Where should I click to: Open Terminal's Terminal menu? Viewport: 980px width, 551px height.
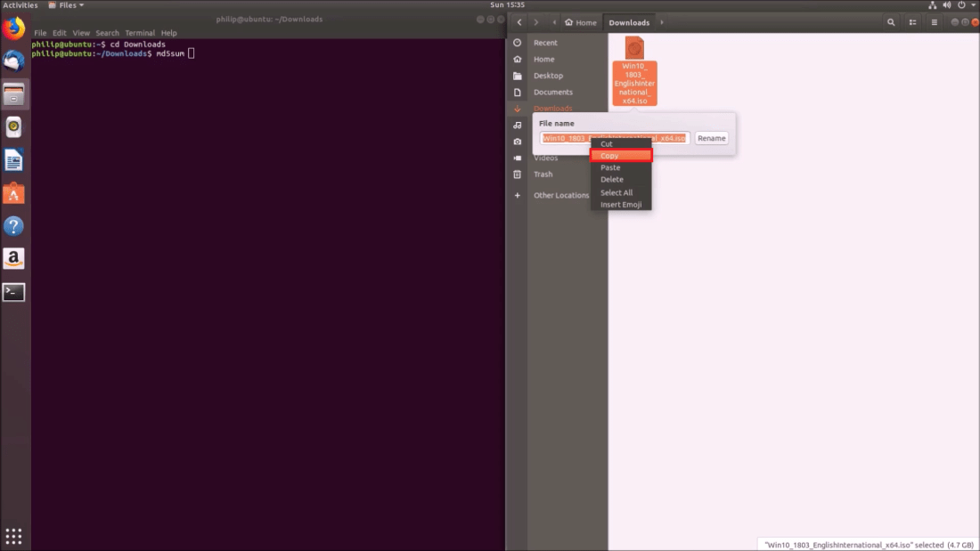click(x=139, y=33)
